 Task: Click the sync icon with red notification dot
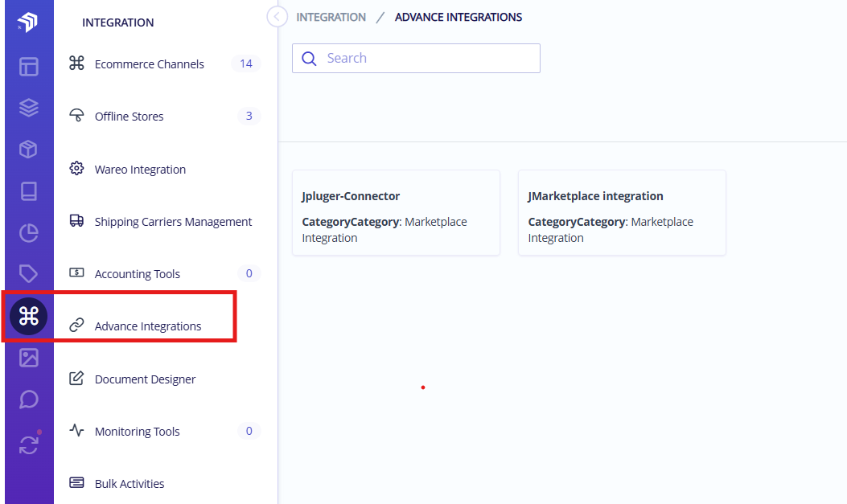28,441
